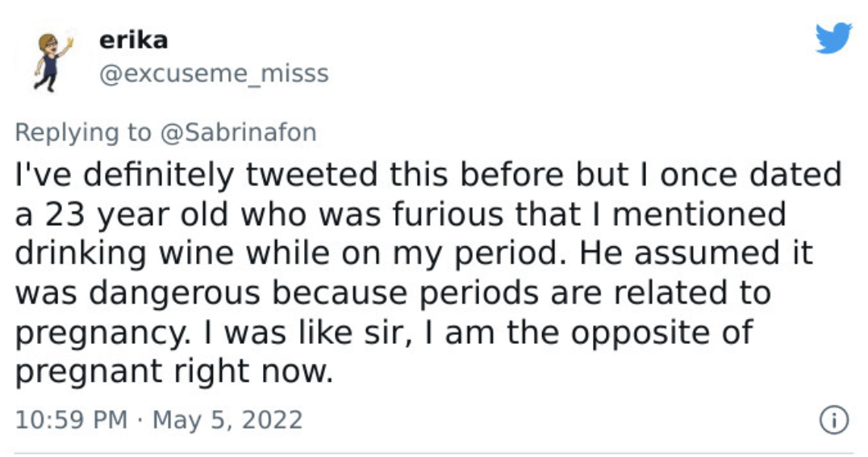Click the May 5, 2022 date
868x457 pixels.
point(227,420)
